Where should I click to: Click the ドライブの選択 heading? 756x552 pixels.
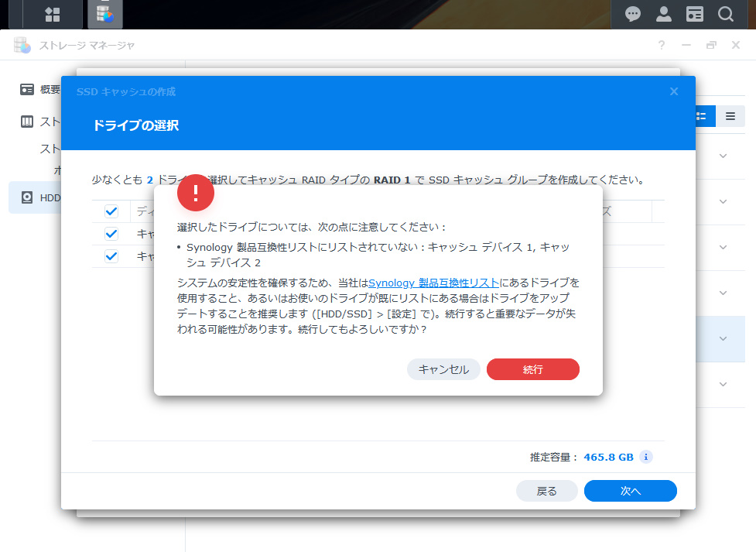point(136,125)
